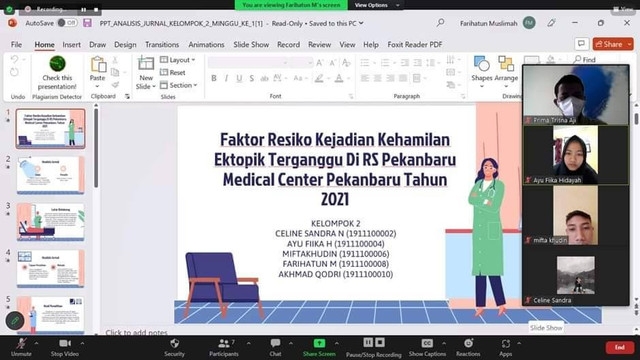This screenshot has height=360, width=640.
Task: Open the Paragraph dialog launcher
Action: (463, 96)
